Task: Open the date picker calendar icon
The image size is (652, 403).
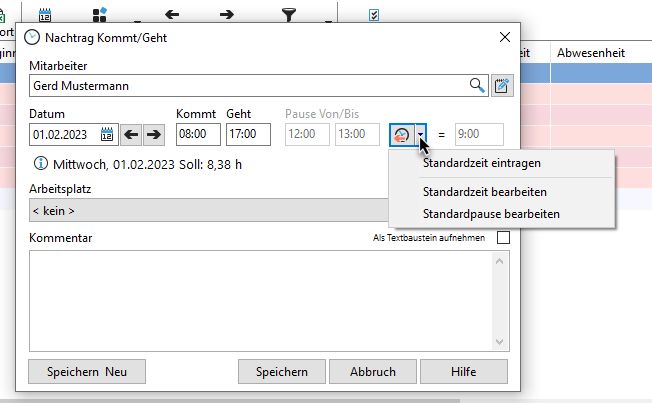Action: pyautogui.click(x=107, y=134)
